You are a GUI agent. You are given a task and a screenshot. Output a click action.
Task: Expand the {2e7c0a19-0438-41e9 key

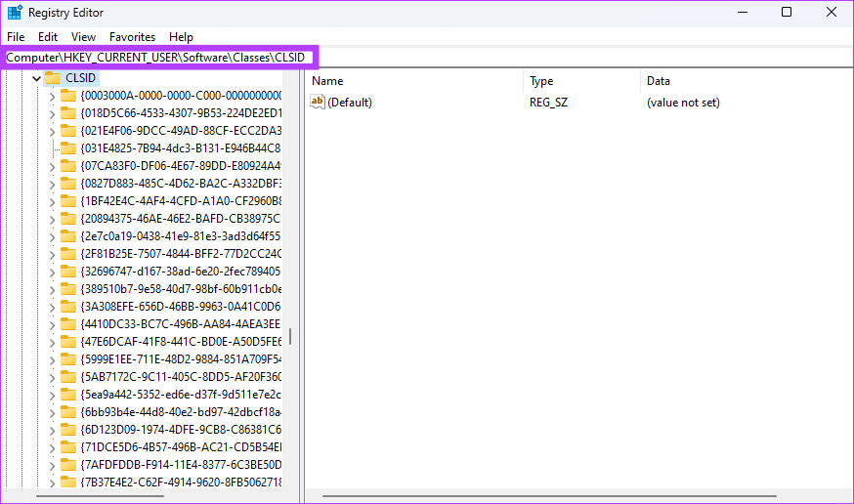click(53, 237)
